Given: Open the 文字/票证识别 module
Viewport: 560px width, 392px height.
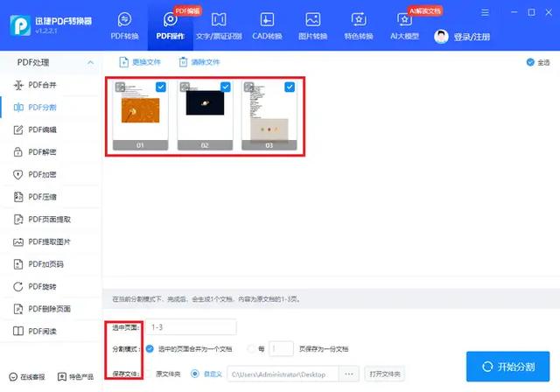Looking at the screenshot, I should tap(219, 26).
